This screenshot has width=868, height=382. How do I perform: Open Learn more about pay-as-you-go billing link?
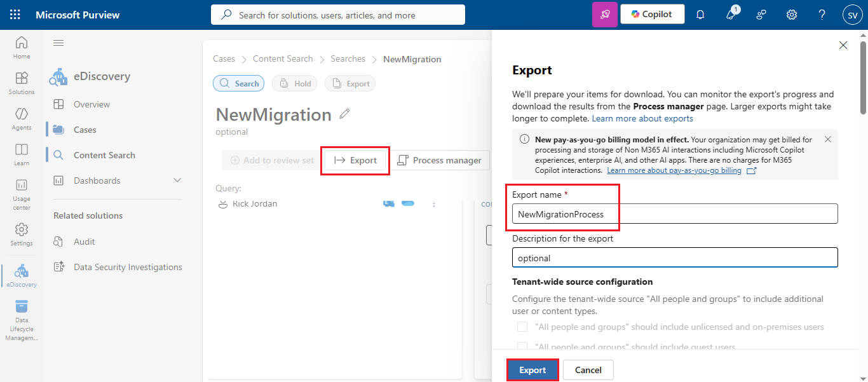tap(674, 170)
